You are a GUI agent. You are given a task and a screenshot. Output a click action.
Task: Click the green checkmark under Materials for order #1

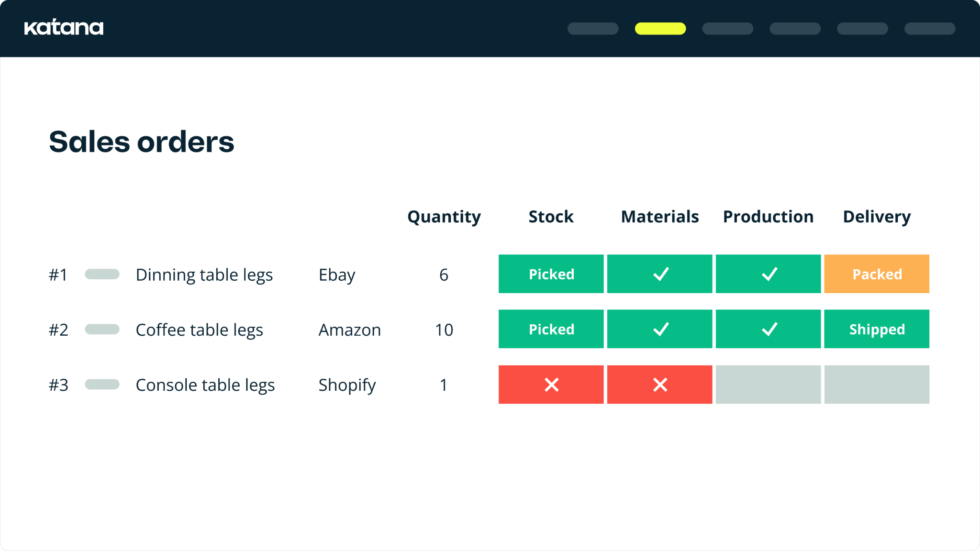[x=659, y=274]
